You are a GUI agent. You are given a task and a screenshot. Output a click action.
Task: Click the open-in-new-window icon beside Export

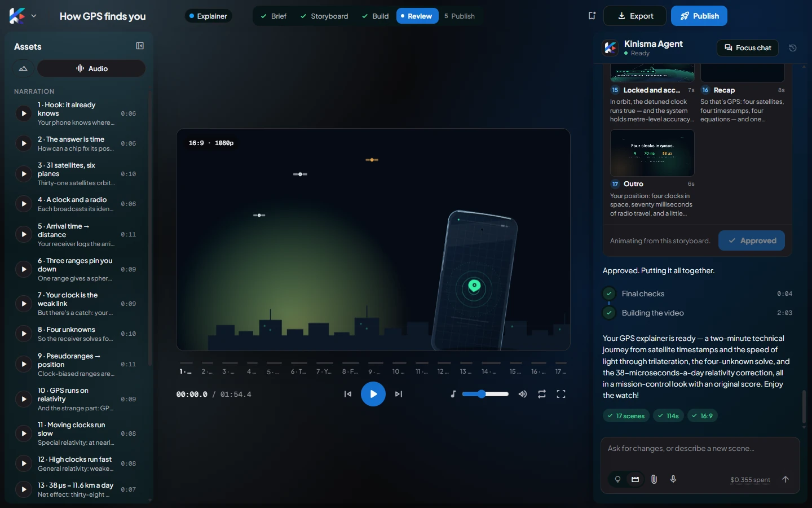pos(592,16)
